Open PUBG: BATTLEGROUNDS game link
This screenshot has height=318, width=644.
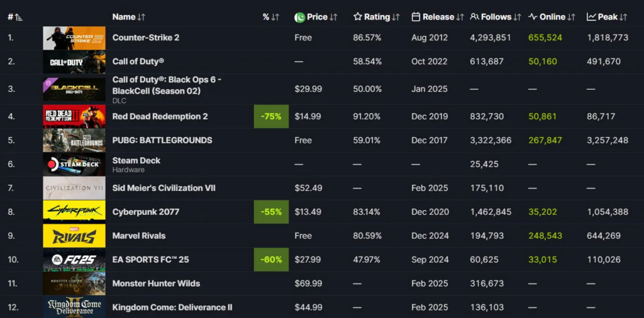162,140
